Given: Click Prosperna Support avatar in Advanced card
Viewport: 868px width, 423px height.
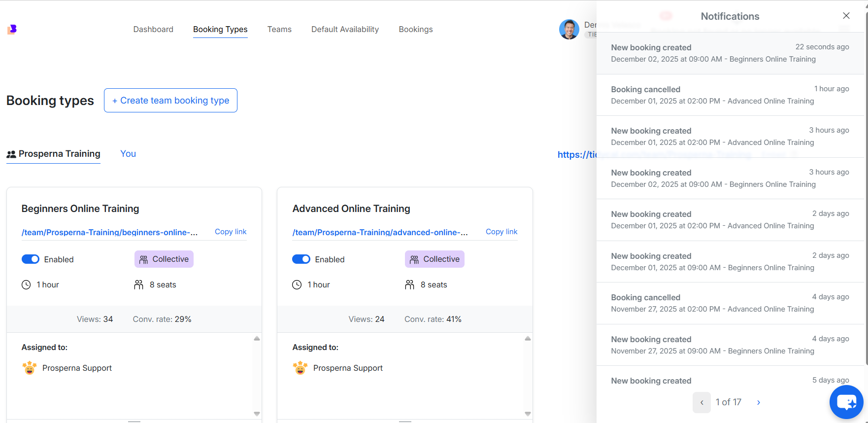Looking at the screenshot, I should point(300,368).
